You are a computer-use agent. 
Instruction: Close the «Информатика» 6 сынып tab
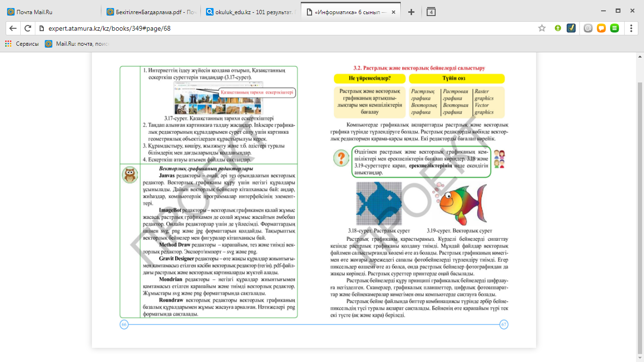pos(393,12)
